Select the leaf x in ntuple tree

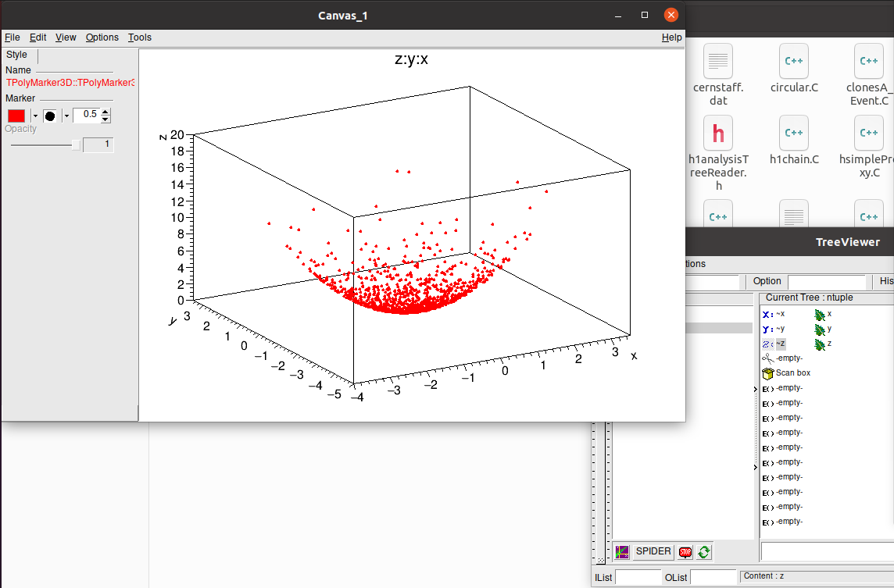click(x=823, y=315)
